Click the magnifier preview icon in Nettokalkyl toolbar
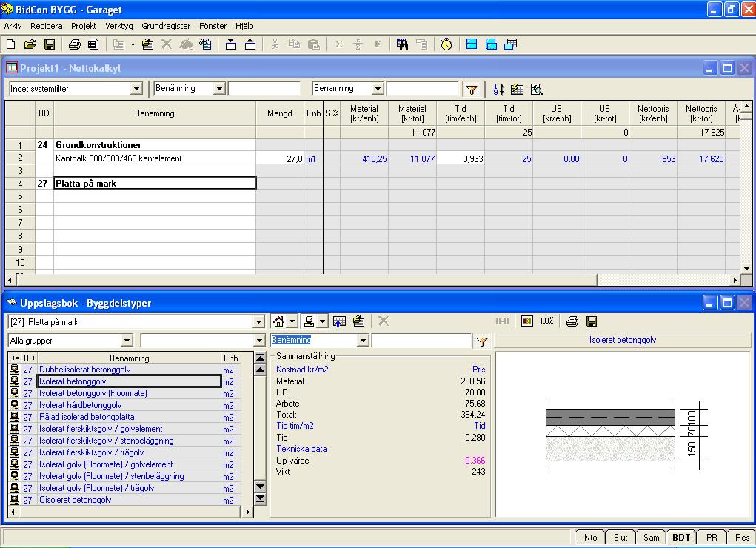This screenshot has height=548, width=756. (x=536, y=90)
